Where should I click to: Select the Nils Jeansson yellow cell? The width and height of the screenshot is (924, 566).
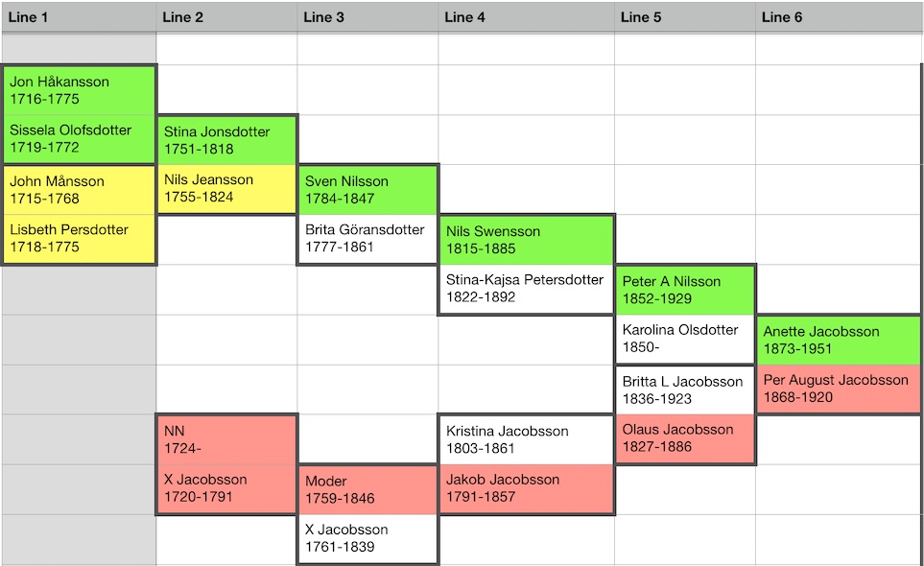(x=226, y=189)
